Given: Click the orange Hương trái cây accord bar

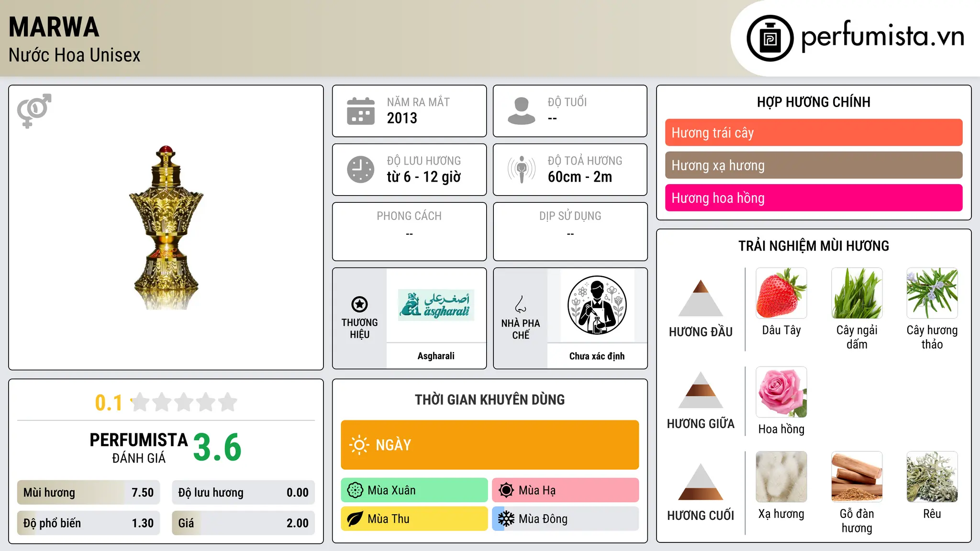Looking at the screenshot, I should pyautogui.click(x=813, y=132).
